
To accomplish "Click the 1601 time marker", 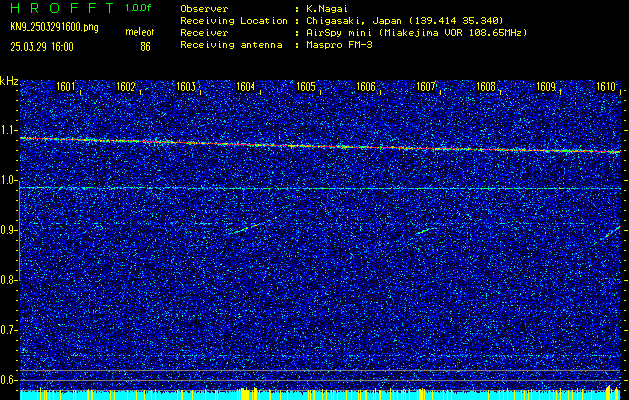I will (x=65, y=87).
